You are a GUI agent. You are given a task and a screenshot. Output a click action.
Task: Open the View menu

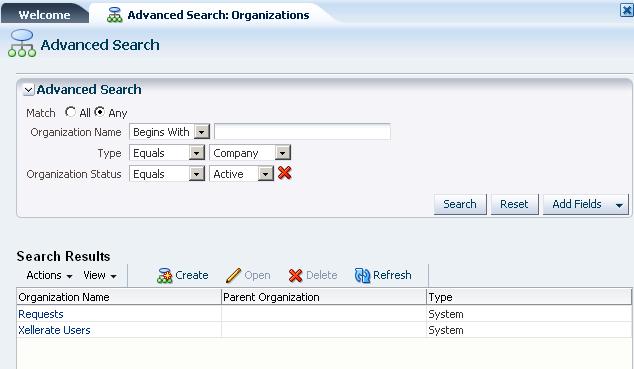pos(100,275)
